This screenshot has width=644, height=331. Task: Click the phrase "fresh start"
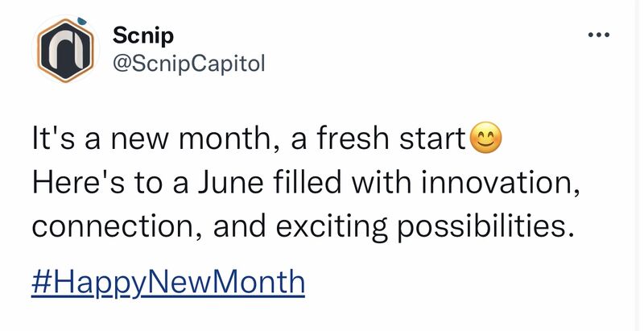[x=390, y=139]
